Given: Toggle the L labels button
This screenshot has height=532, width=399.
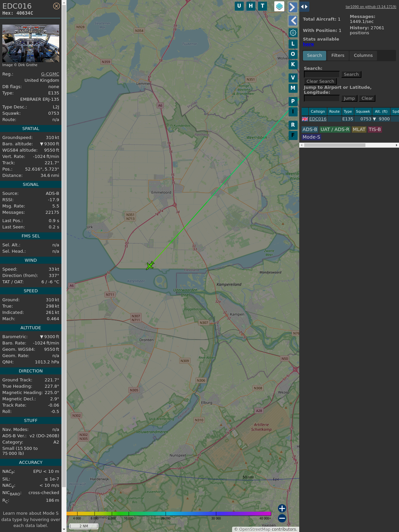Looking at the screenshot, I should 293,44.
